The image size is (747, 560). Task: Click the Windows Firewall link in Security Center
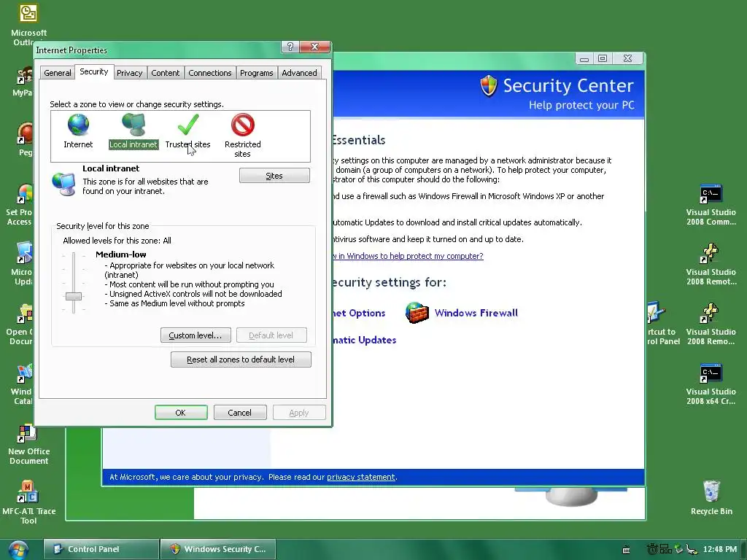pos(476,313)
